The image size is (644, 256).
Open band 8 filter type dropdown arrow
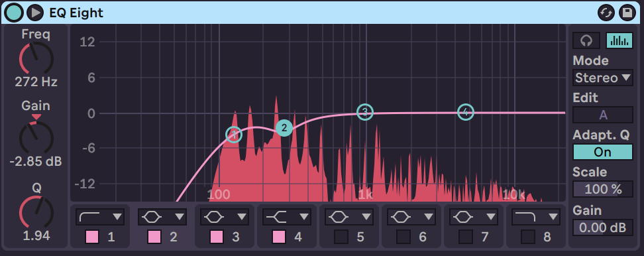[x=554, y=217]
